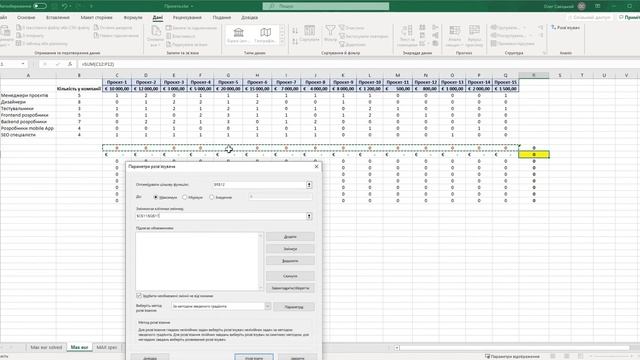The image size is (640, 360).
Task: Open the solving method dropdown
Action: click(x=268, y=306)
